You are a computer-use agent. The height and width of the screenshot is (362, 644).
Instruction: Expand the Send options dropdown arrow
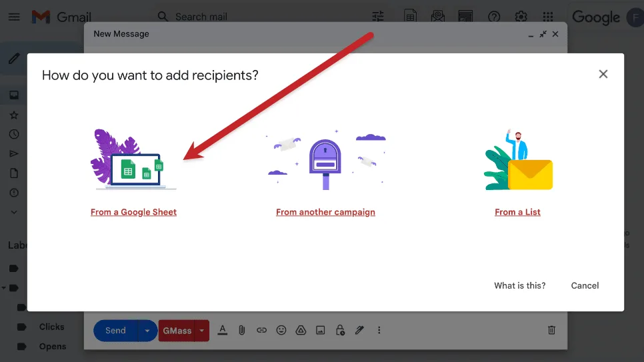pos(147,331)
